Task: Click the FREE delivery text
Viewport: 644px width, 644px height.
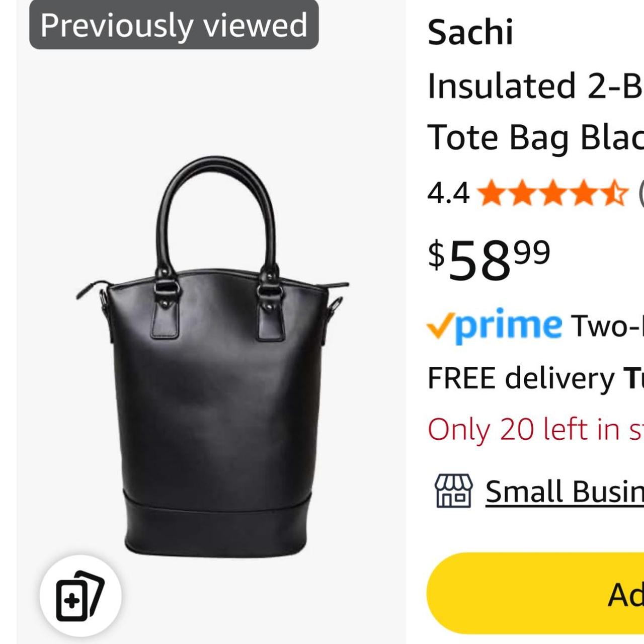Action: [521, 378]
